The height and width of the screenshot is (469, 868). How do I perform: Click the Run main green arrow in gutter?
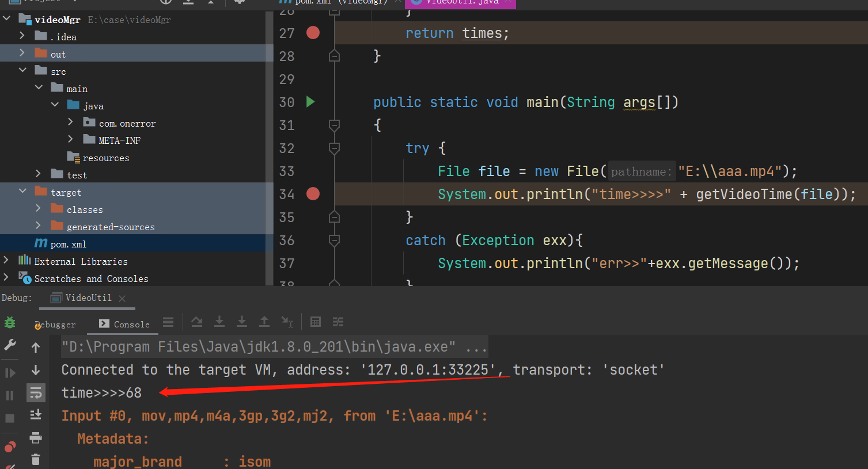310,102
